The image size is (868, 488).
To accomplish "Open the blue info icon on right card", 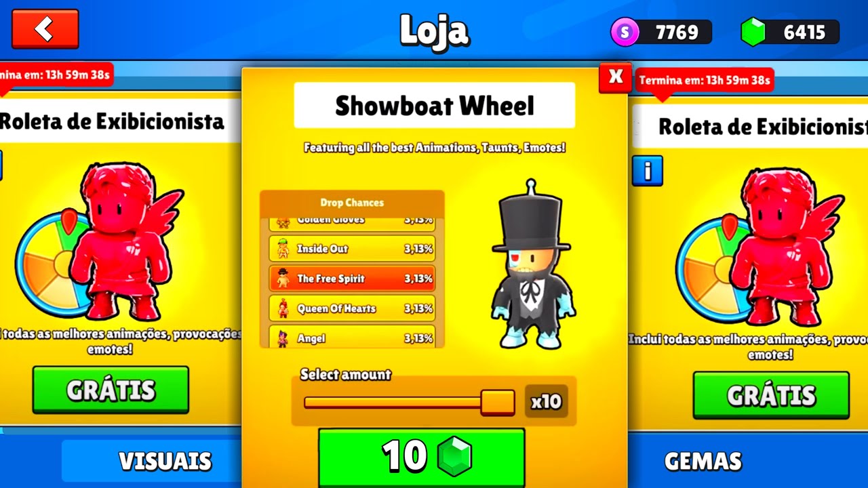I will [x=647, y=171].
